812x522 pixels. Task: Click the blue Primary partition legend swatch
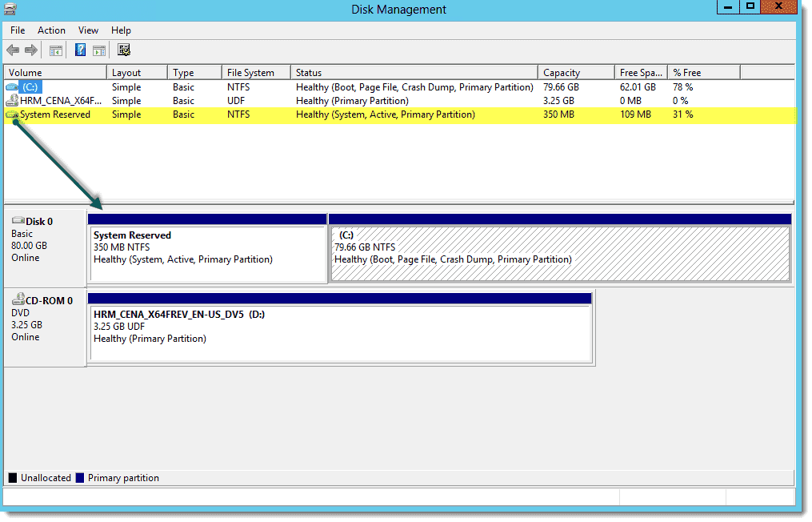coord(79,478)
